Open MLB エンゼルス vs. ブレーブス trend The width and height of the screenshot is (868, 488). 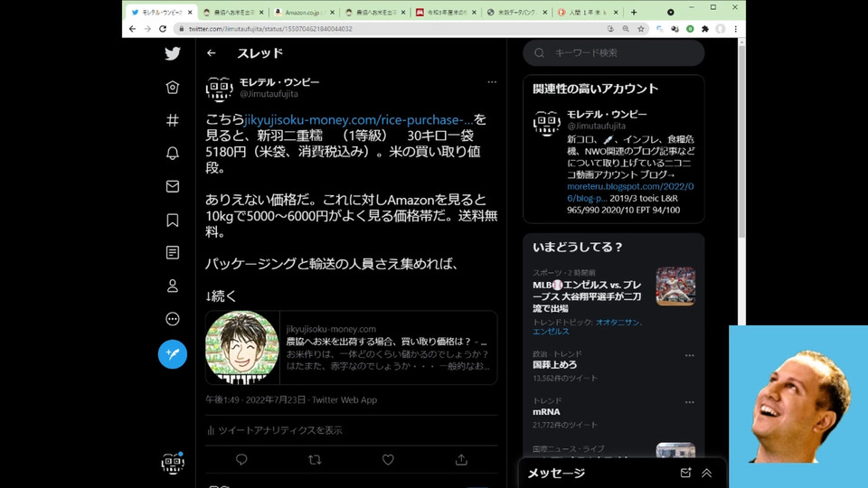tap(587, 296)
